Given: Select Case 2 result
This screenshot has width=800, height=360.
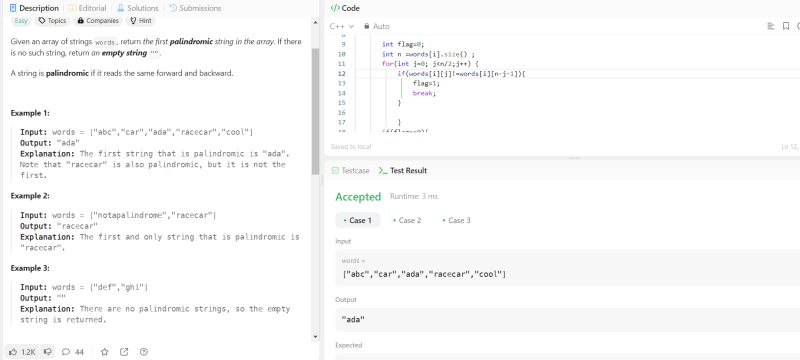Looking at the screenshot, I should click(x=407, y=220).
